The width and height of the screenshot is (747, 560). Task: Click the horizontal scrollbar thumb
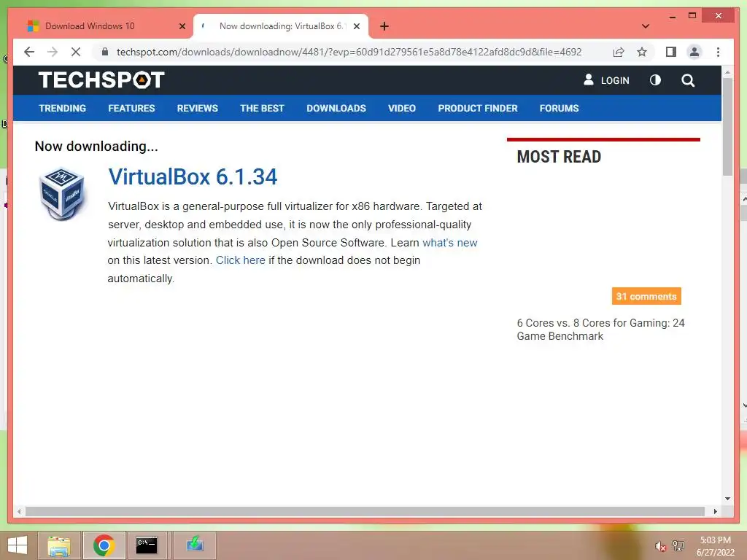click(365, 511)
